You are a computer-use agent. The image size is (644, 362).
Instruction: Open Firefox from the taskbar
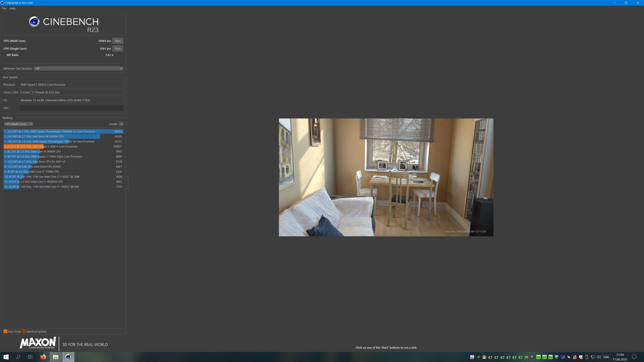(x=43, y=357)
